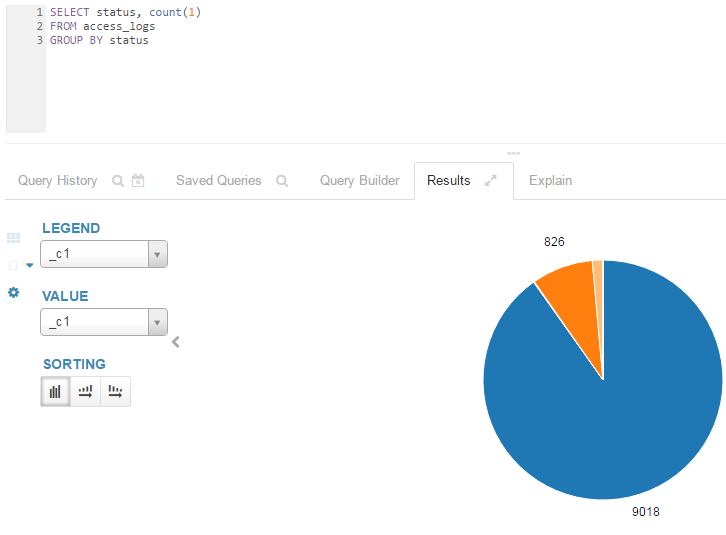
Task: Select the Results tab
Action: tap(449, 180)
